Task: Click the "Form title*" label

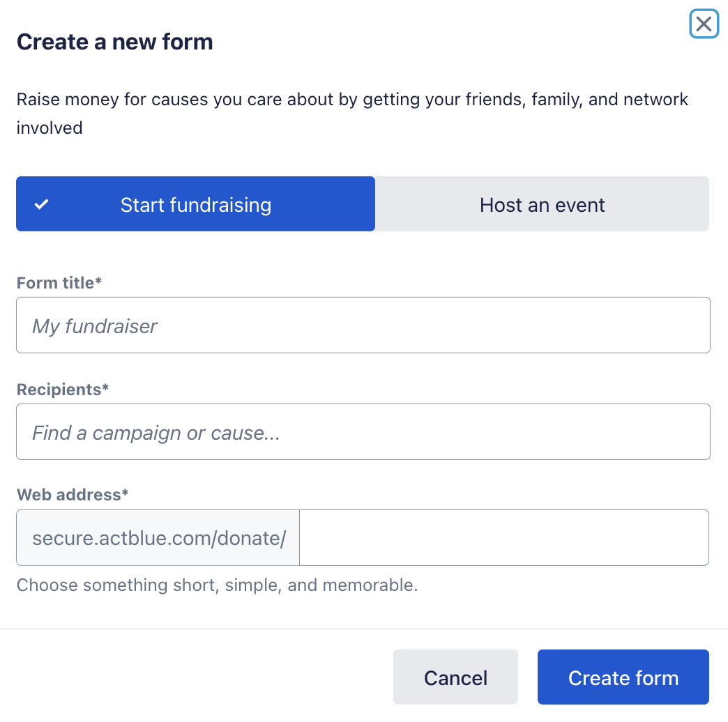Action: [59, 283]
